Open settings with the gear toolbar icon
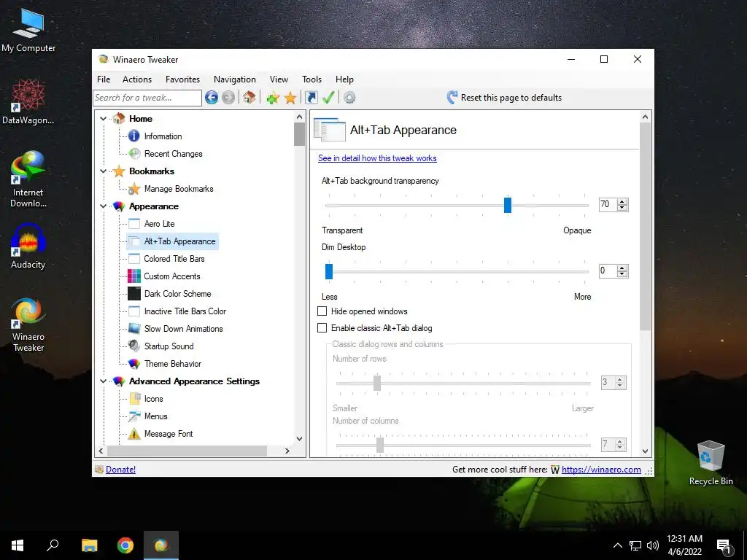 pyautogui.click(x=349, y=98)
